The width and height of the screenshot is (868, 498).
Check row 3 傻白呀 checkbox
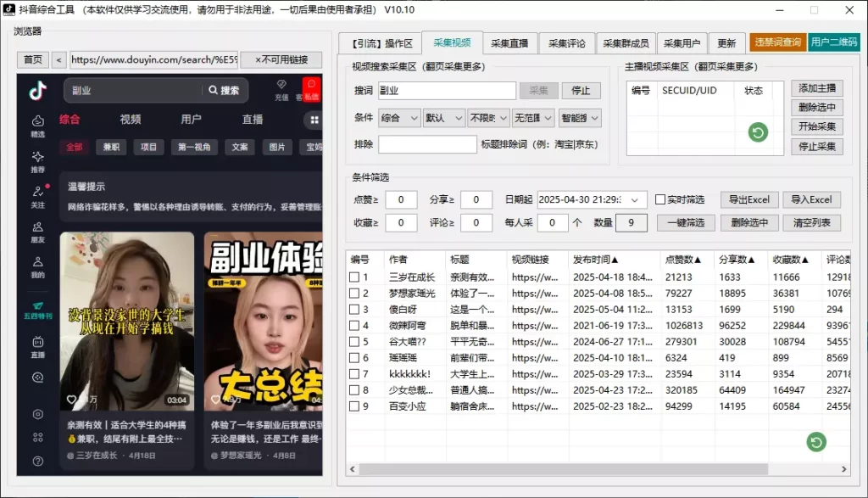pyautogui.click(x=354, y=309)
